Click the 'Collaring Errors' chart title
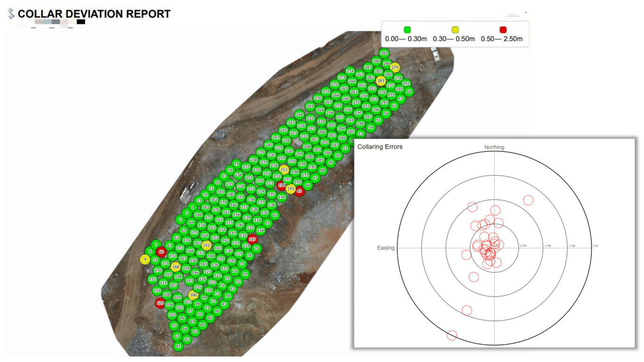Viewport: 644px width, 362px height. click(380, 147)
